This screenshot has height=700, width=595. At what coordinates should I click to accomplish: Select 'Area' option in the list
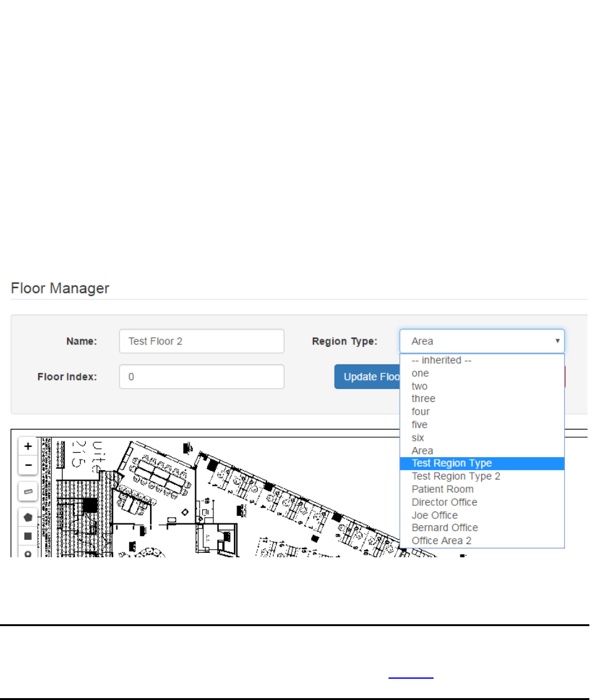coord(482,450)
